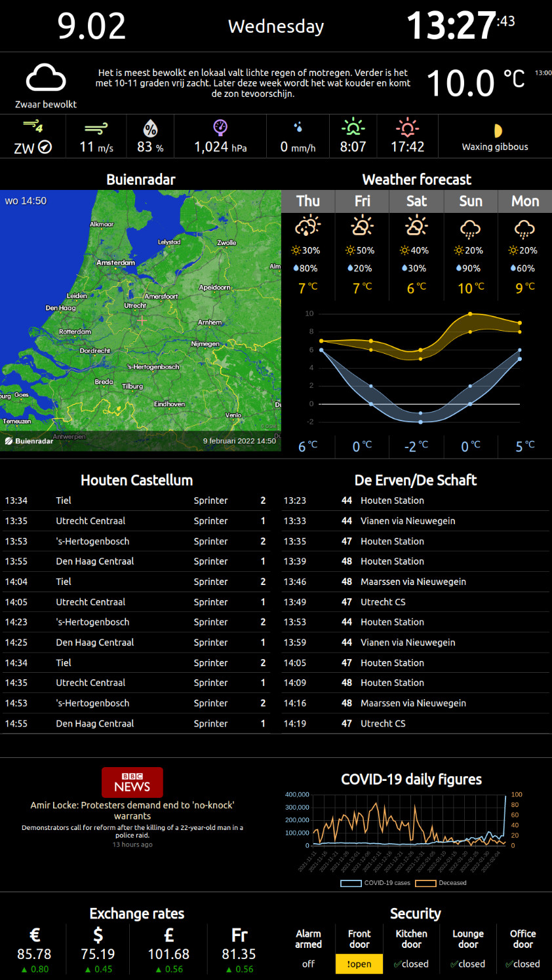Select the Sat forecast tab

point(416,201)
